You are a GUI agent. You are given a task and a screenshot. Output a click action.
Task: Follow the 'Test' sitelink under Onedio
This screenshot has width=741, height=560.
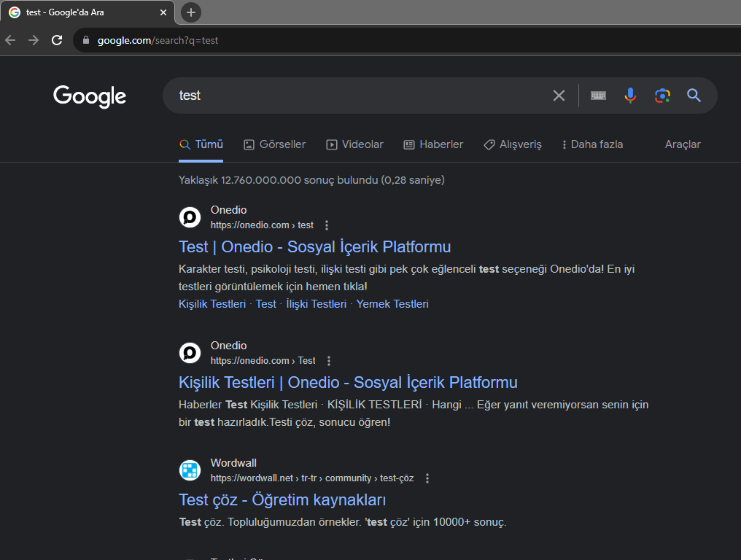pyautogui.click(x=266, y=304)
